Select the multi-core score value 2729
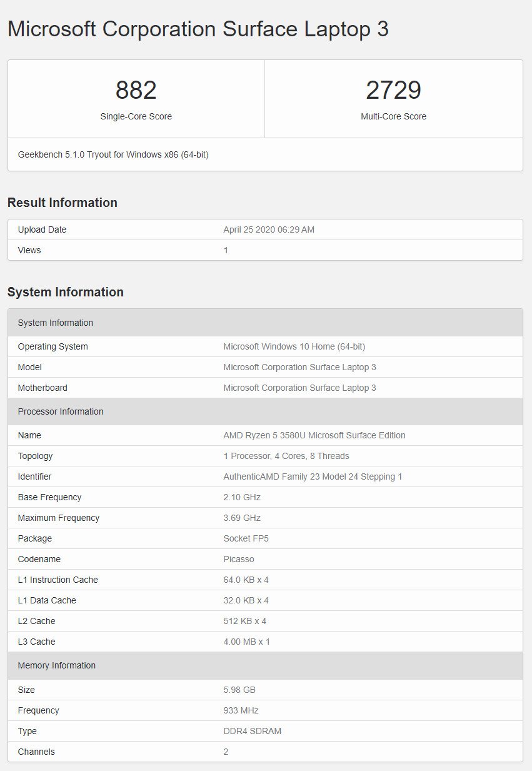The height and width of the screenshot is (771, 532). pyautogui.click(x=394, y=91)
